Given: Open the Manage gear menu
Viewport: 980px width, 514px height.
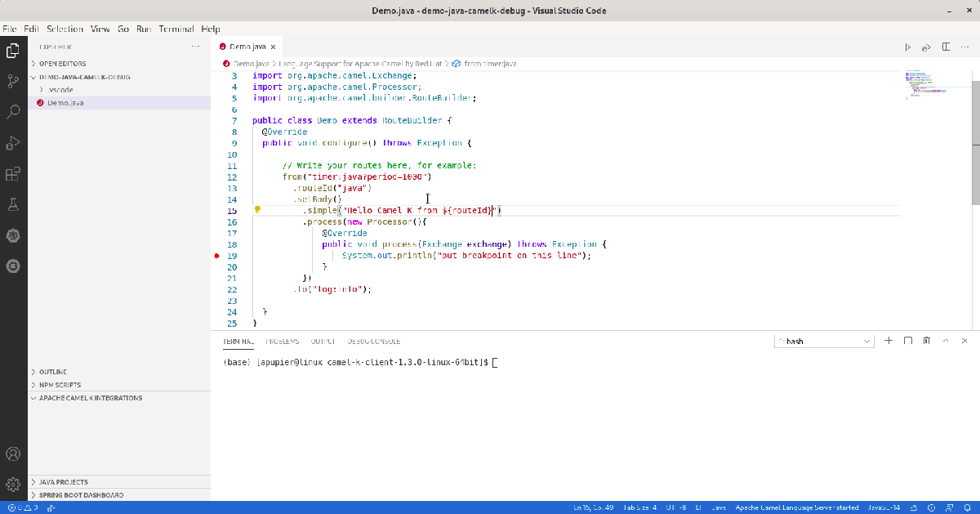Looking at the screenshot, I should tap(13, 484).
